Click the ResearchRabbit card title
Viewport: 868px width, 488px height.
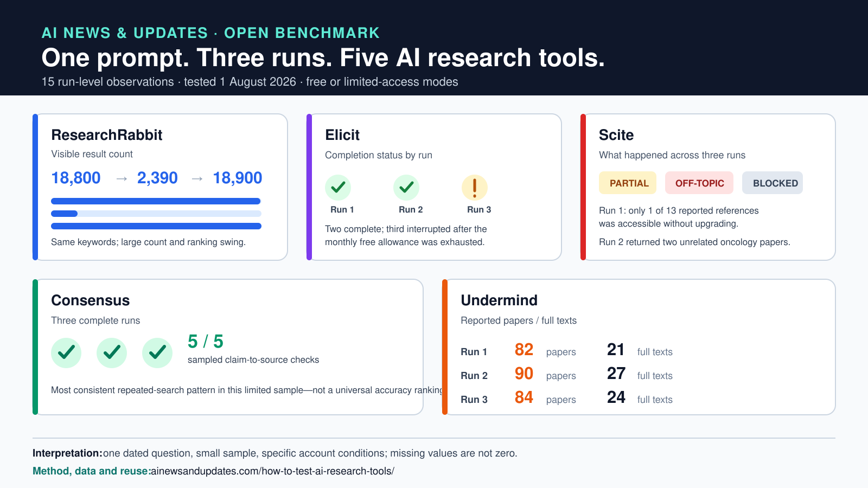tap(107, 135)
